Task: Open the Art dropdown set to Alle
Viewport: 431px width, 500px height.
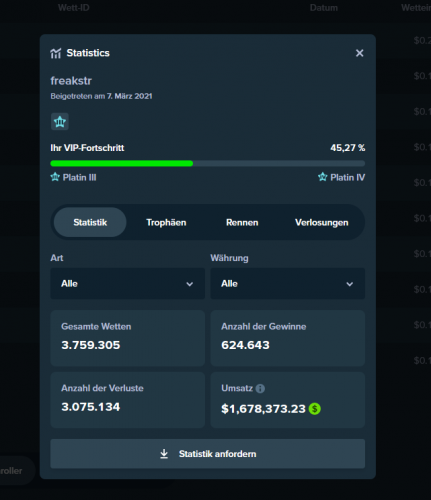Action: click(x=127, y=284)
